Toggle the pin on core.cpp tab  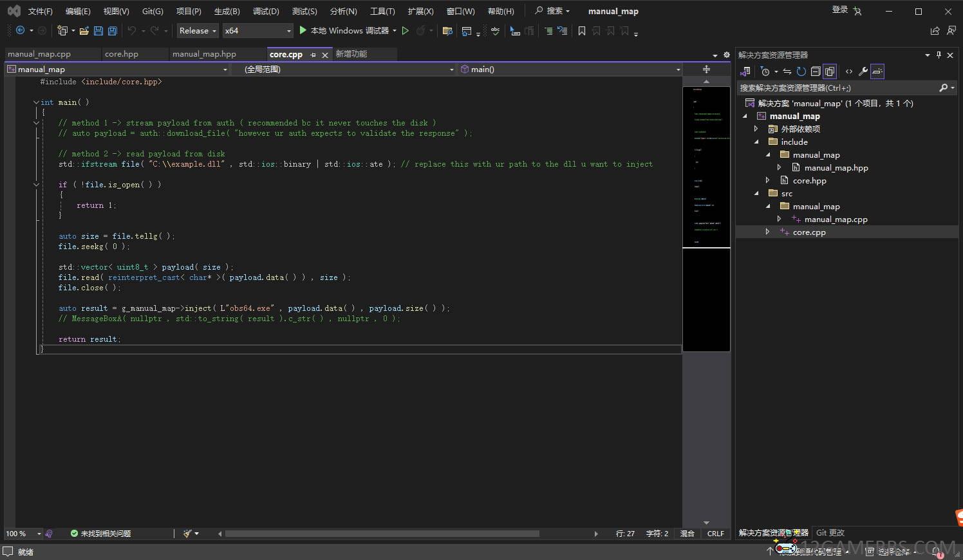pos(313,55)
